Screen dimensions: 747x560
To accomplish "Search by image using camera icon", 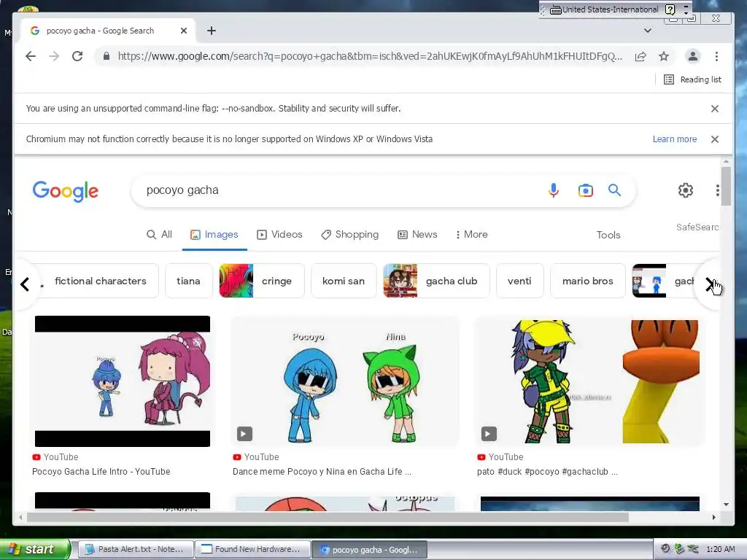I will click(x=586, y=190).
